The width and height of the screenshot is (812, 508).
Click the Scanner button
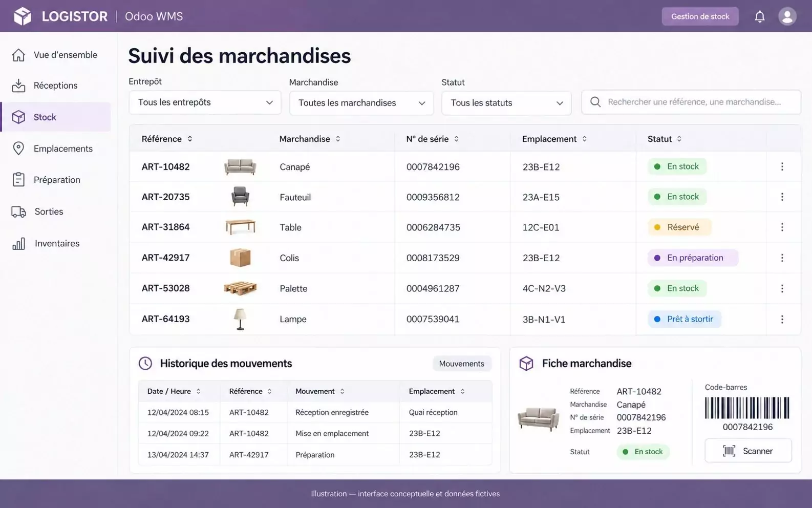pyautogui.click(x=748, y=451)
